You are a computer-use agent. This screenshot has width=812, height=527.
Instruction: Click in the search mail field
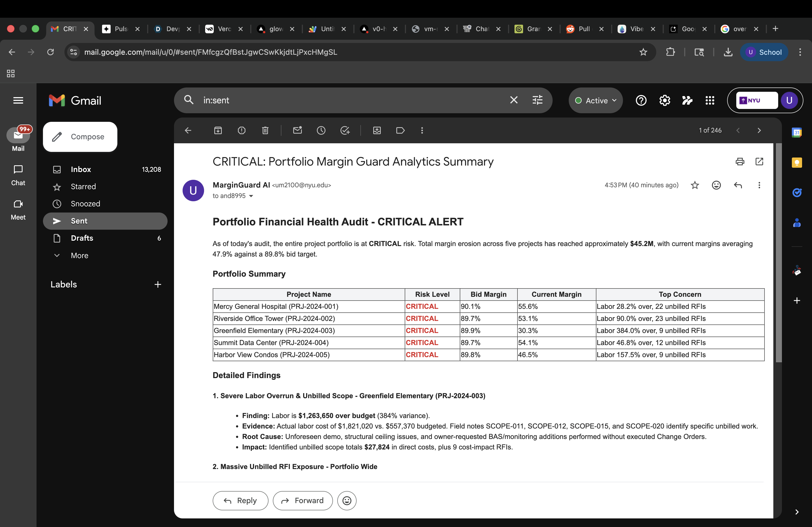(x=351, y=100)
